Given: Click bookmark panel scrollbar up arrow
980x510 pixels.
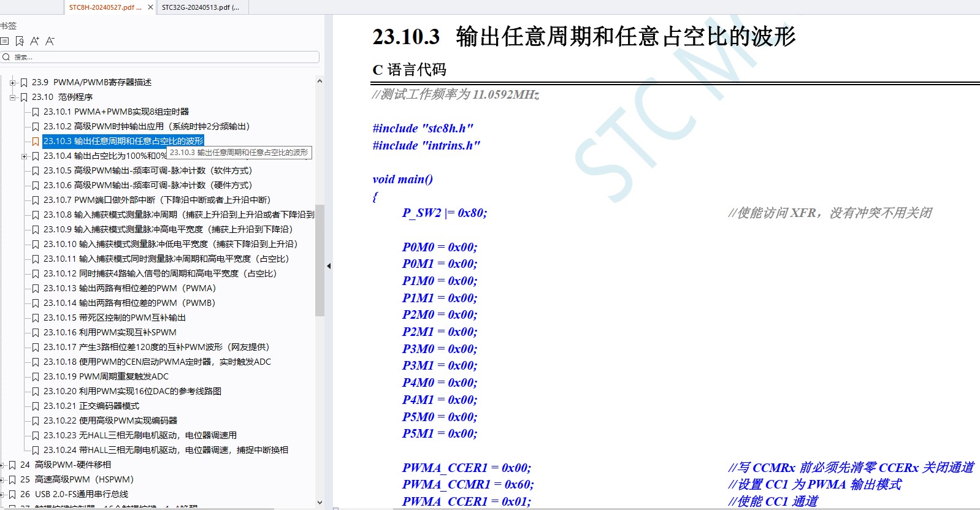Looking at the screenshot, I should [320, 81].
